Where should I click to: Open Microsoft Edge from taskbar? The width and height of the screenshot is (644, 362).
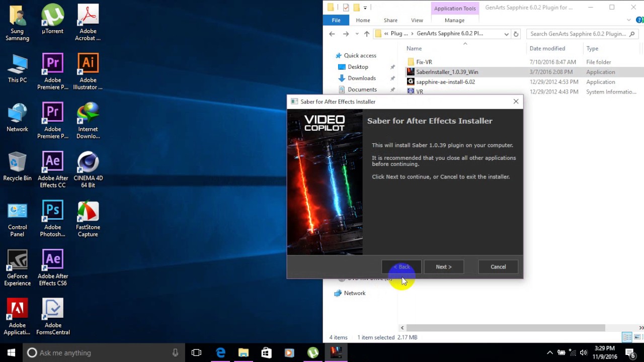coord(220,352)
